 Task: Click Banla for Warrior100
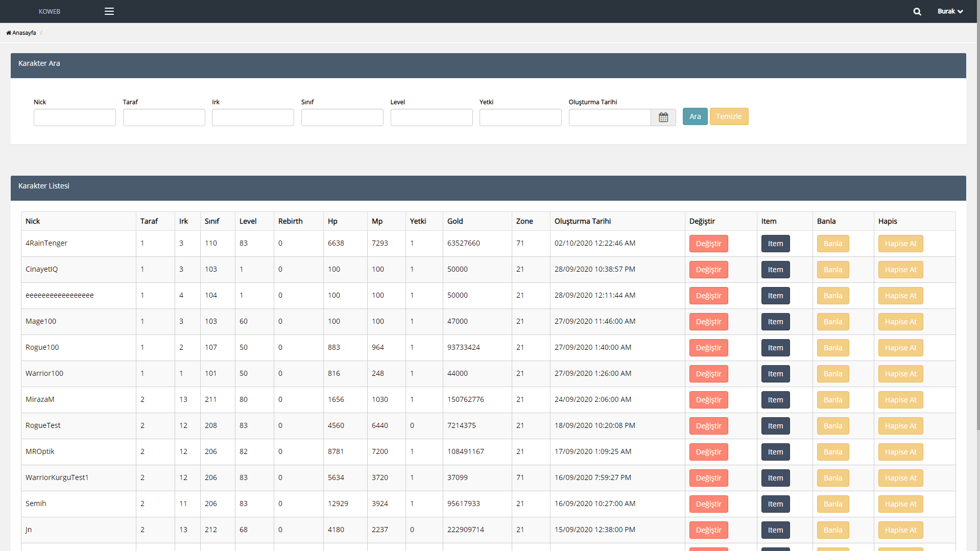833,374
